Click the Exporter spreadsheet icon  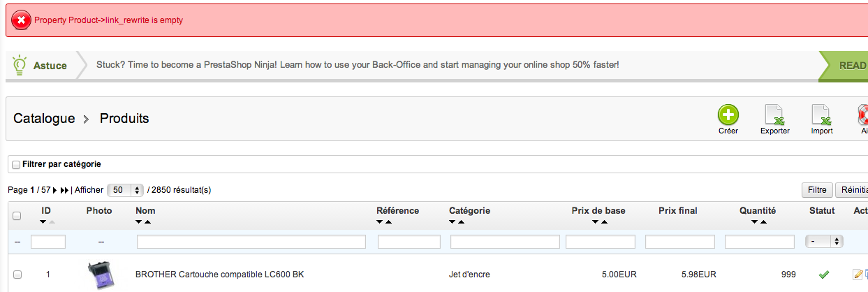774,115
